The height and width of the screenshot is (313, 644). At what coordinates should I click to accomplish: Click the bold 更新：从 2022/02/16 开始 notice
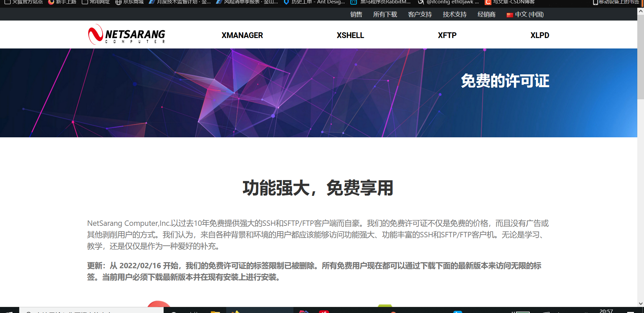tap(314, 271)
